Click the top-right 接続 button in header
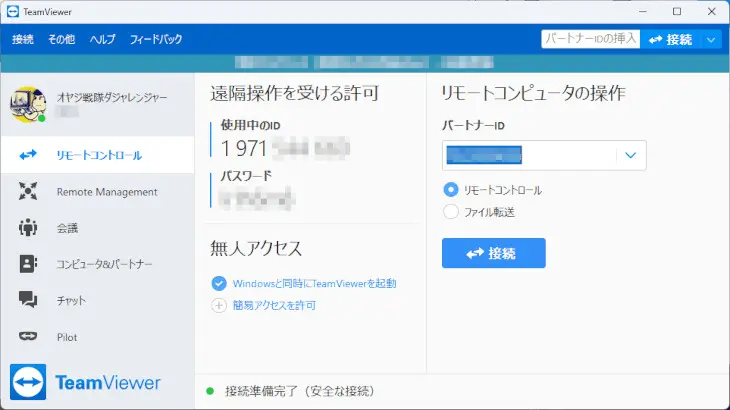 [671, 40]
